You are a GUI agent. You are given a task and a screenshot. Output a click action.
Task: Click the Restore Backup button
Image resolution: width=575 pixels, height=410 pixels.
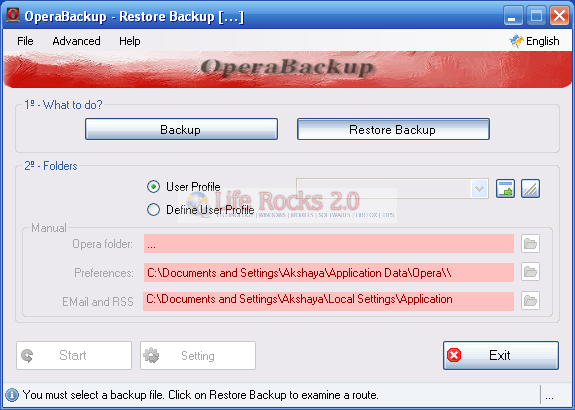(393, 129)
